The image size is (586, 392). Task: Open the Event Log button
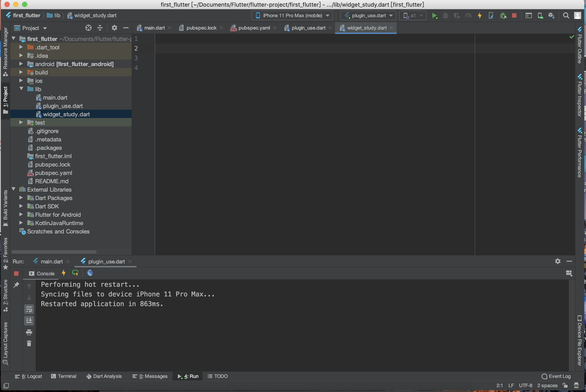click(556, 376)
